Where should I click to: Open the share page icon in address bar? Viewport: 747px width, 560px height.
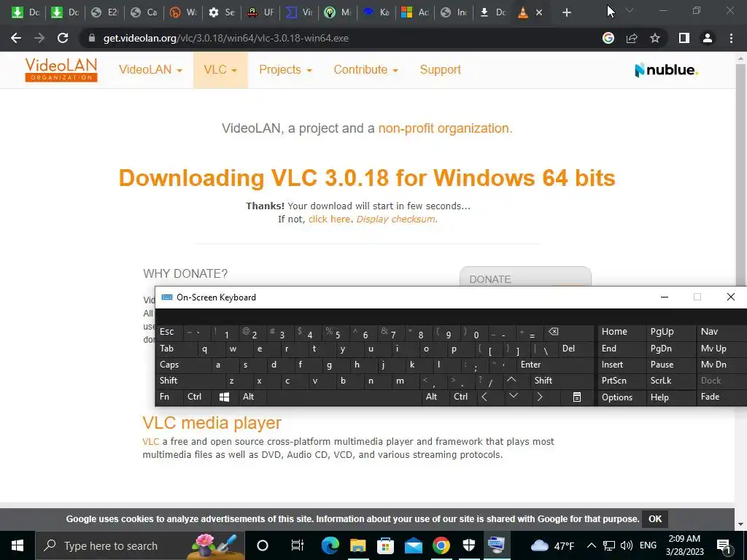click(x=632, y=38)
